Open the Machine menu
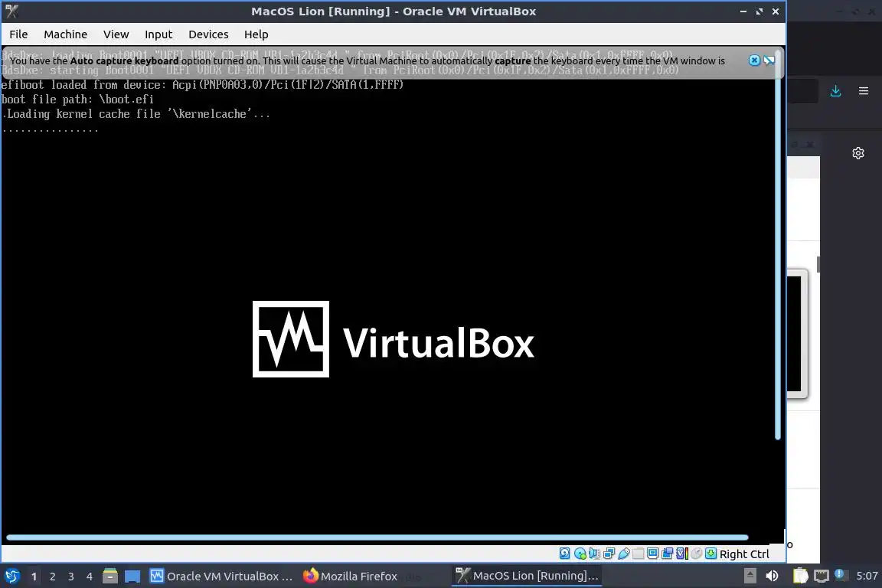 coord(65,34)
